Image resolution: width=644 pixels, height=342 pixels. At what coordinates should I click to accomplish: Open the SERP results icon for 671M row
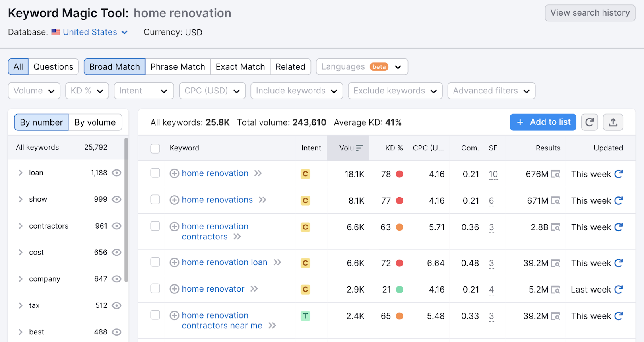tap(555, 200)
